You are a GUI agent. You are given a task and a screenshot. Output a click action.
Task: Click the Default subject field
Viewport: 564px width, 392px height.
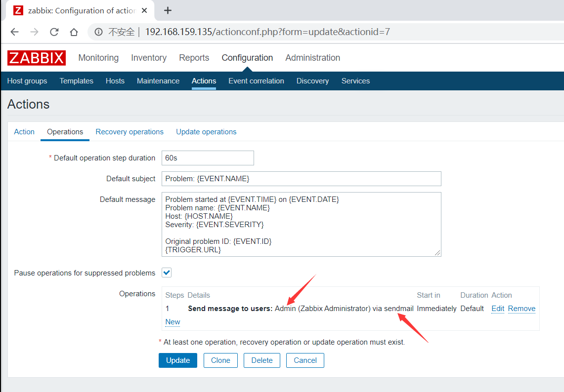(x=301, y=179)
